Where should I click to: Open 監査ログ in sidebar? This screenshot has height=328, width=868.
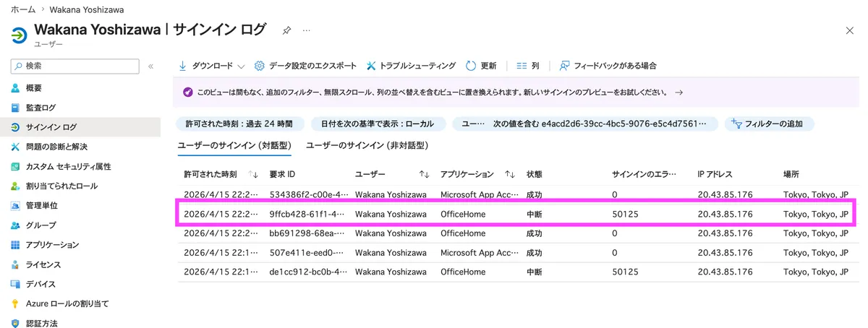tap(41, 108)
